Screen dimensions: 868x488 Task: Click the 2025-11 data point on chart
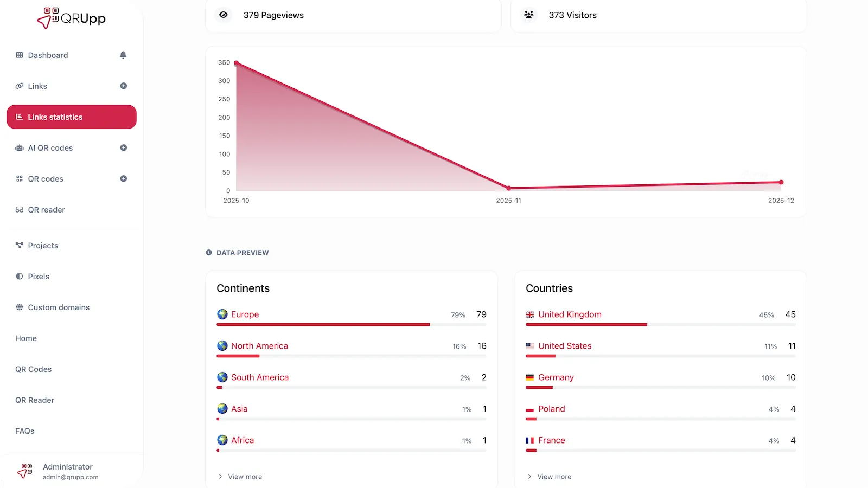[508, 188]
